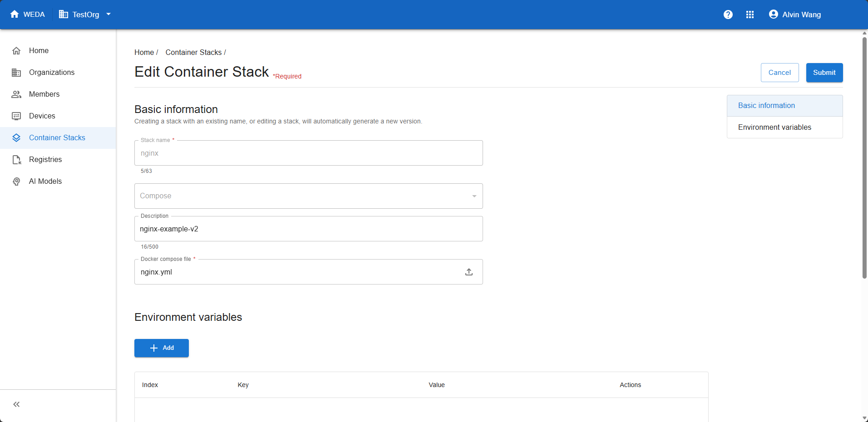The height and width of the screenshot is (422, 868).
Task: Click the Stack name input field
Action: (x=309, y=153)
